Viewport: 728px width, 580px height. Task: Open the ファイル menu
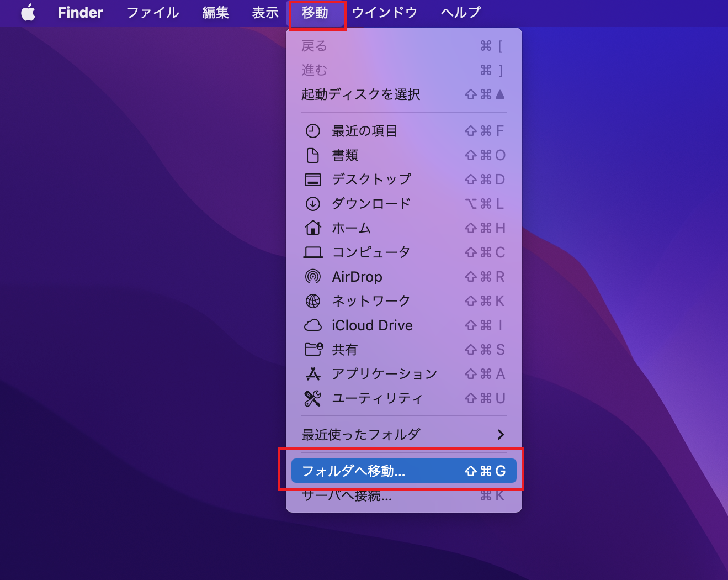(153, 12)
